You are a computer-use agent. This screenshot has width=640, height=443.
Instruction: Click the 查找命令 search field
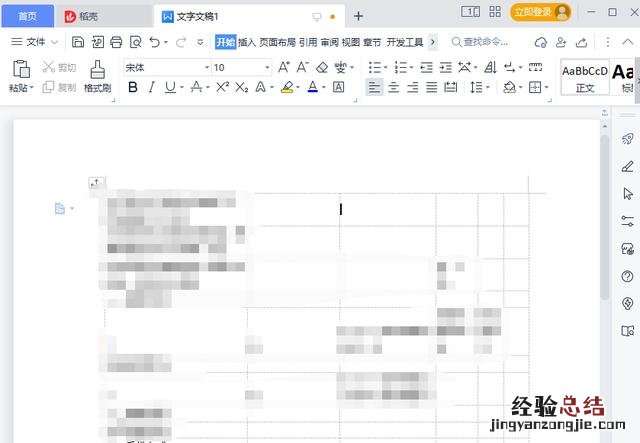tap(480, 42)
